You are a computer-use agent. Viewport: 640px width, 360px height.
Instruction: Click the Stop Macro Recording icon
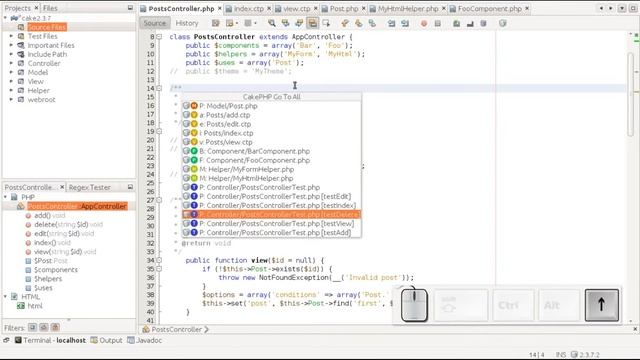(x=438, y=23)
